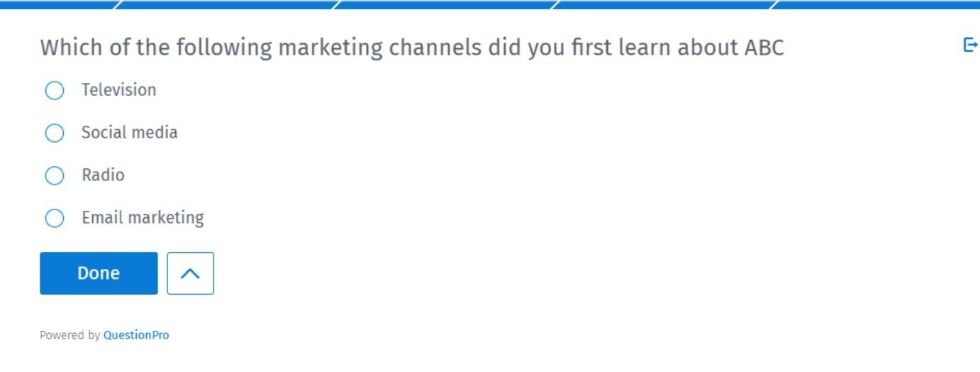Click the 'Email marketing' answer label text

tap(143, 218)
